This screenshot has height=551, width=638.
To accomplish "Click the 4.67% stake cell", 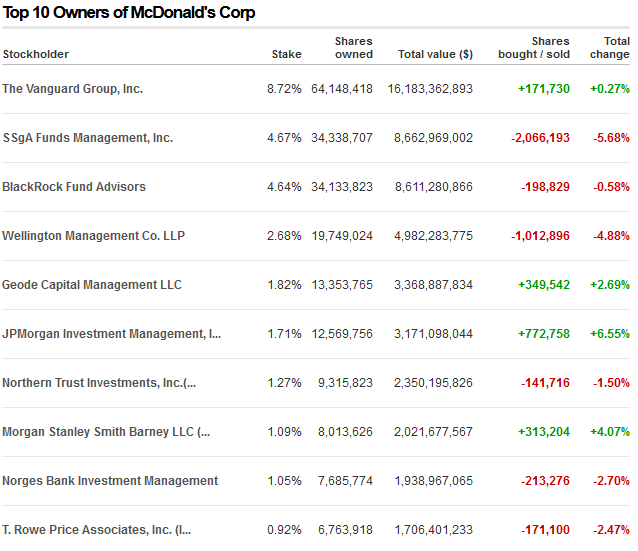I will coord(284,138).
